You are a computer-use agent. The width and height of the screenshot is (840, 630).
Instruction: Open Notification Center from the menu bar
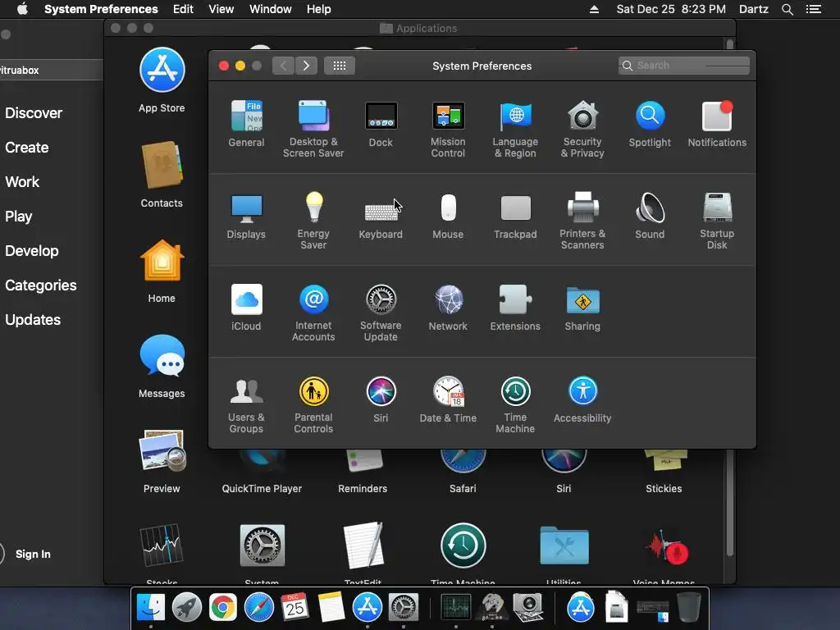tap(814, 9)
